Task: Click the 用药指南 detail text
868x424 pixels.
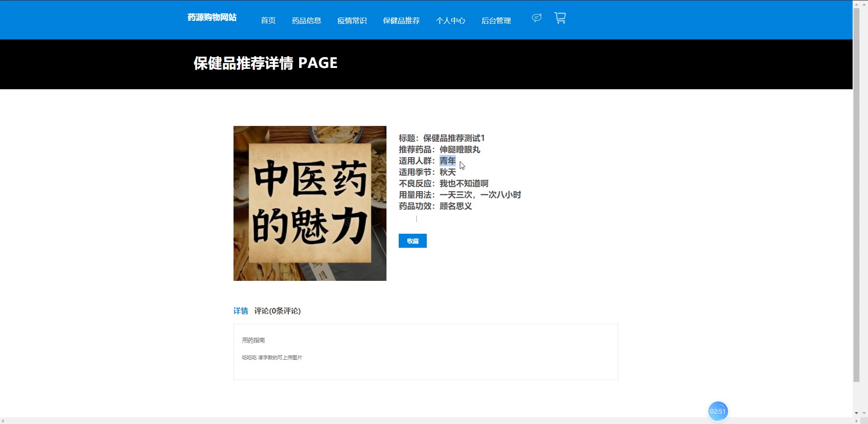Action: [253, 340]
